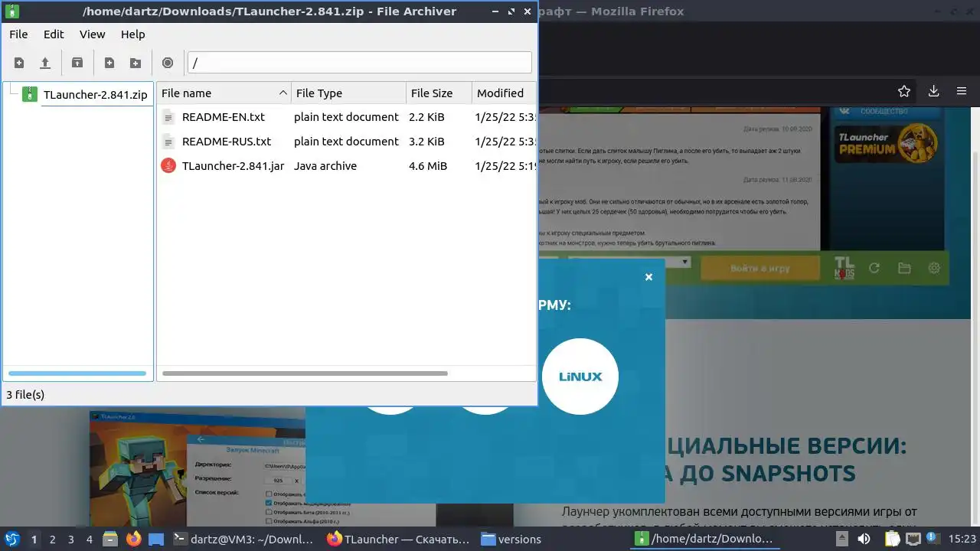Click the tree pane horizontal scrollbar
980x551 pixels.
(77, 373)
